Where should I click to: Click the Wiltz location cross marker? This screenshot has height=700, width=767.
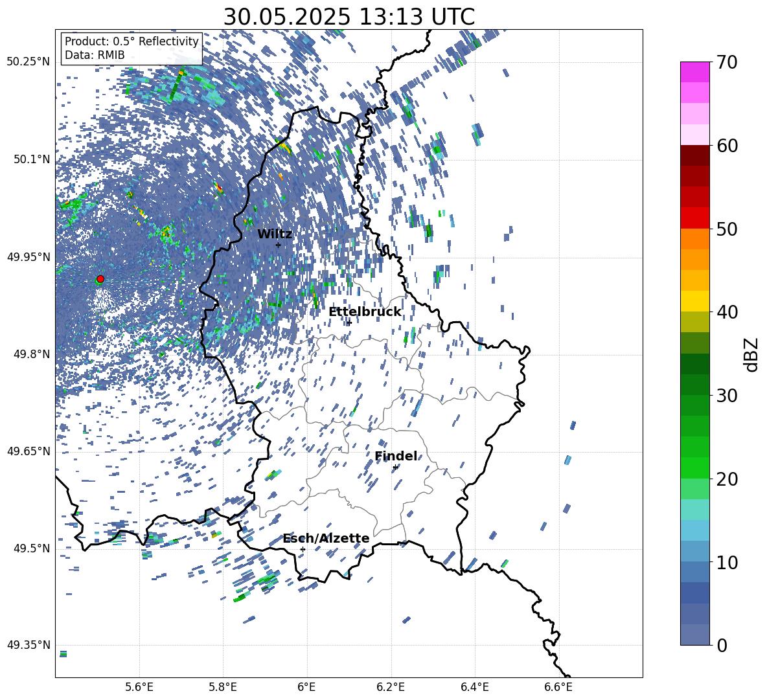click(x=279, y=245)
